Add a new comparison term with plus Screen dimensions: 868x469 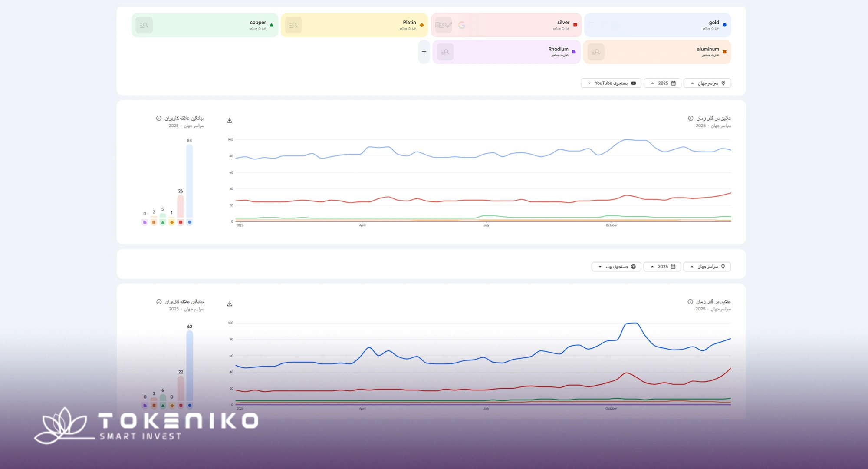(424, 52)
